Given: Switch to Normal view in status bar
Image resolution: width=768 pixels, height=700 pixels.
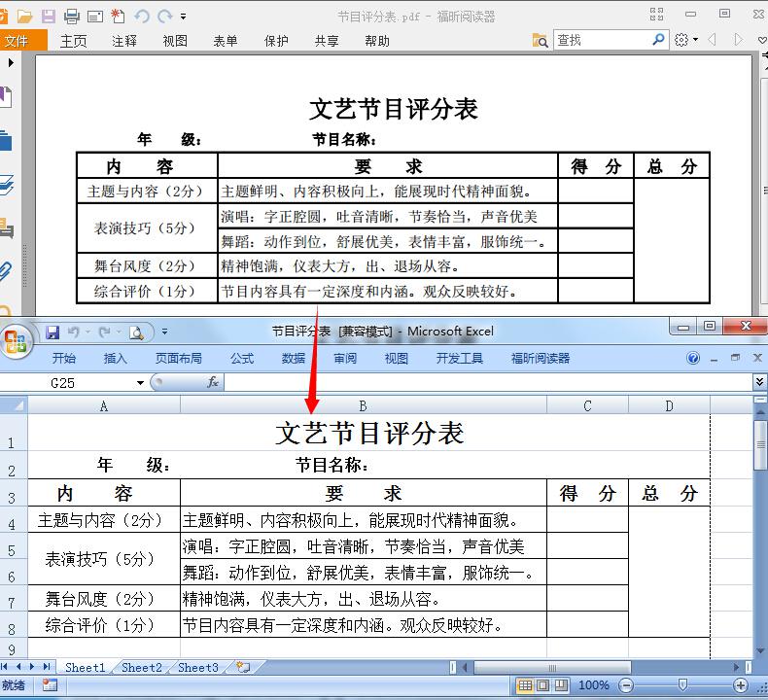Looking at the screenshot, I should 525,685.
